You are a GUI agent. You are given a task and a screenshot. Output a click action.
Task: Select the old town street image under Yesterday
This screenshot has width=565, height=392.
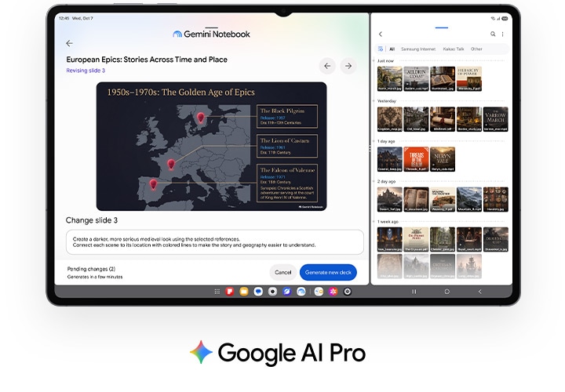[416, 119]
